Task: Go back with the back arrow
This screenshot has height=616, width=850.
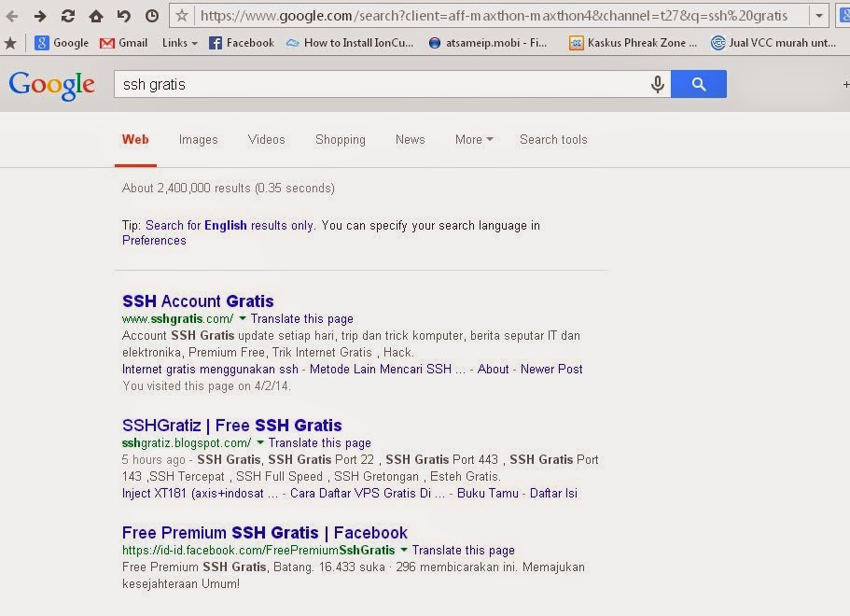Action: pyautogui.click(x=12, y=16)
